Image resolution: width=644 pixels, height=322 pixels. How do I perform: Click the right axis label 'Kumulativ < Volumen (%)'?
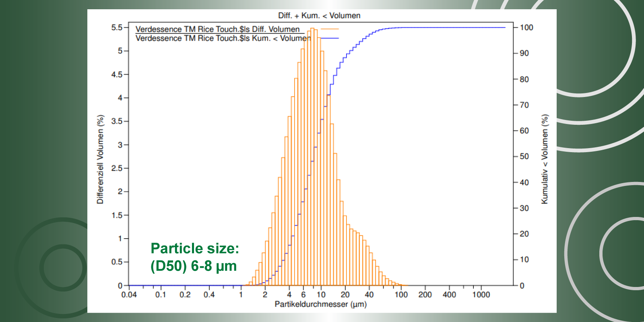tap(545, 159)
